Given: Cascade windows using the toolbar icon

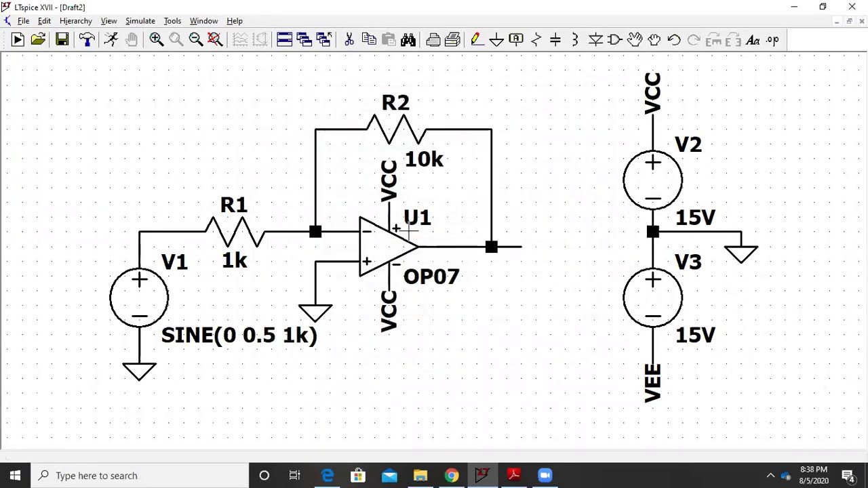Looking at the screenshot, I should point(304,40).
